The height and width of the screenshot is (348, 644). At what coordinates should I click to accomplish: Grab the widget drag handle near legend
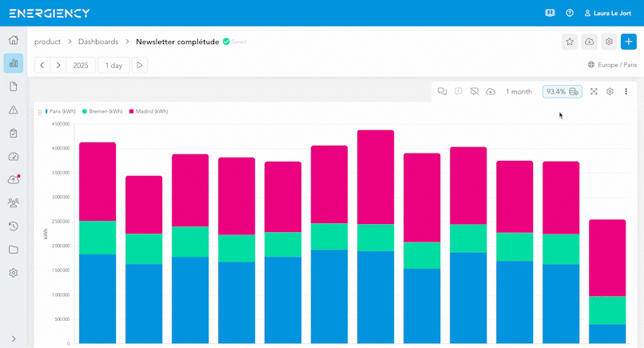click(40, 112)
